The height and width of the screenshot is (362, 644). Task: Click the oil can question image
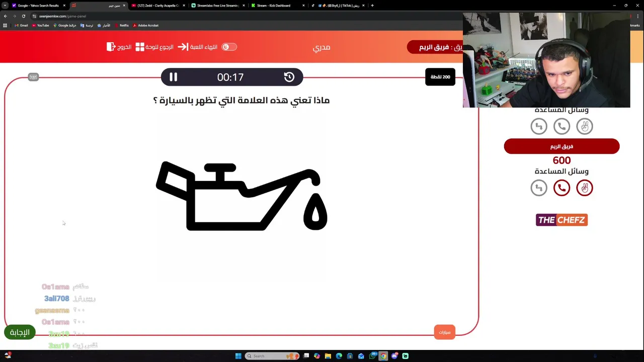[242, 196]
